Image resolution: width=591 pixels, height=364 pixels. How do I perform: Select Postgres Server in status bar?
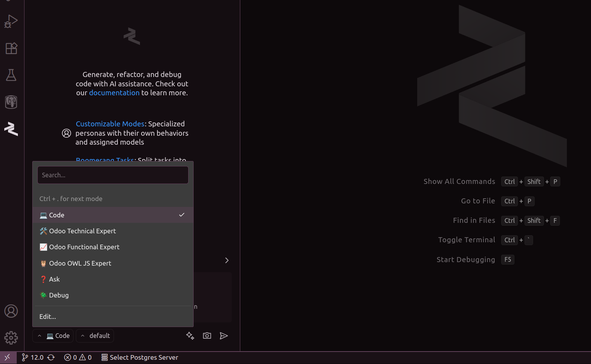pyautogui.click(x=140, y=357)
